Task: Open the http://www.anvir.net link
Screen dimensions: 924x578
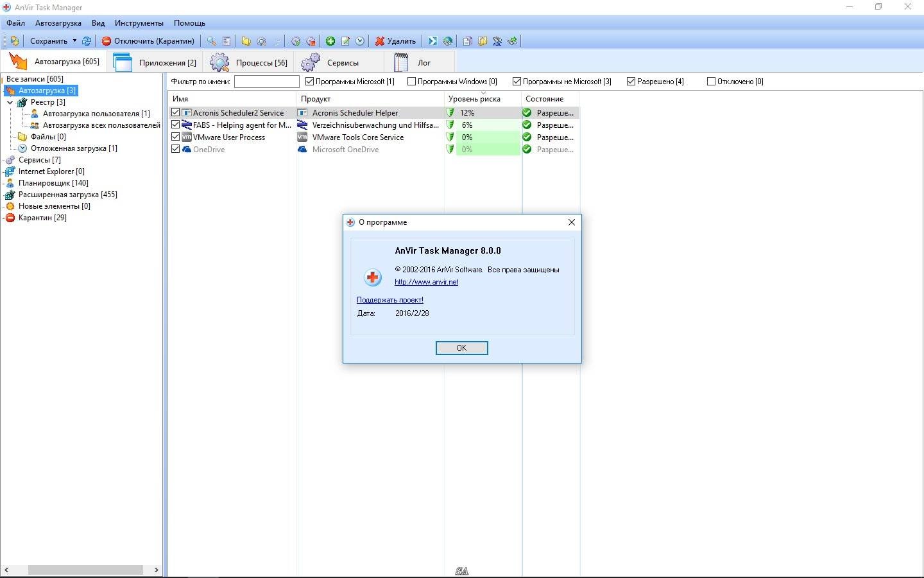Action: [x=427, y=282]
